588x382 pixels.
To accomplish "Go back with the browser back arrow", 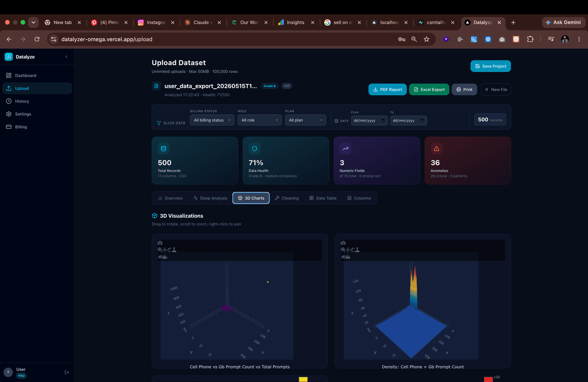I will click(x=9, y=39).
